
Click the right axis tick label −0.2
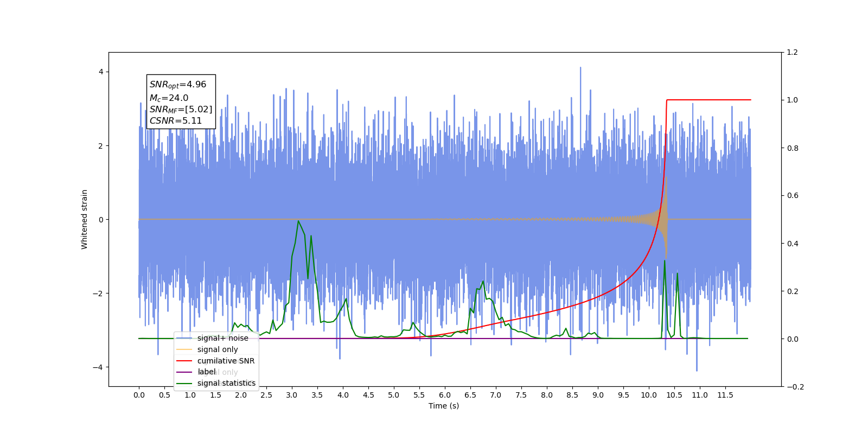[795, 387]
